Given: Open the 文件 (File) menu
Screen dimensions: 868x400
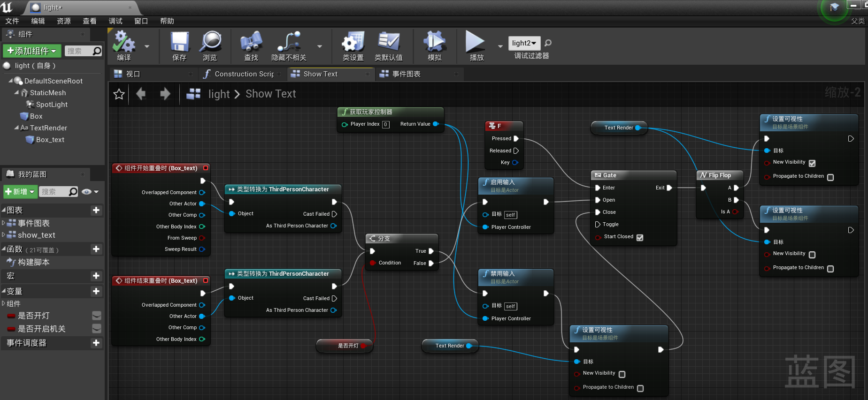Looking at the screenshot, I should click(x=12, y=21).
